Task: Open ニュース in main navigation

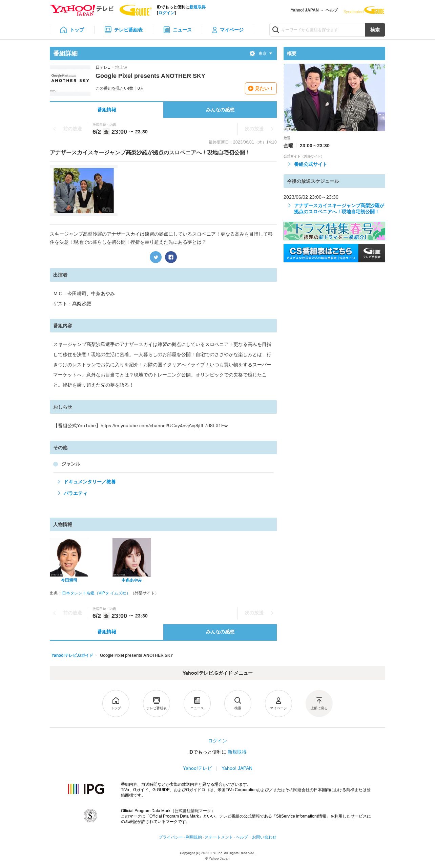Action: coord(178,30)
